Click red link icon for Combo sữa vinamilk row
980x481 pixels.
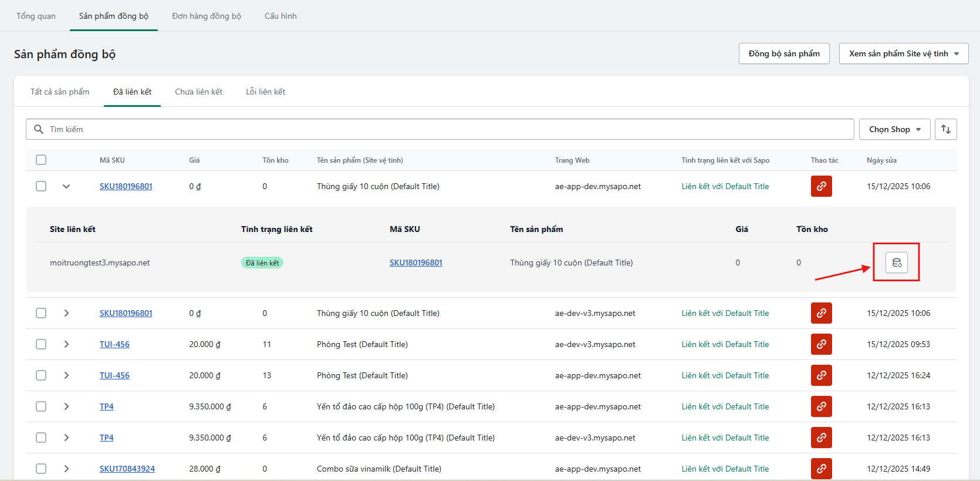click(821, 469)
